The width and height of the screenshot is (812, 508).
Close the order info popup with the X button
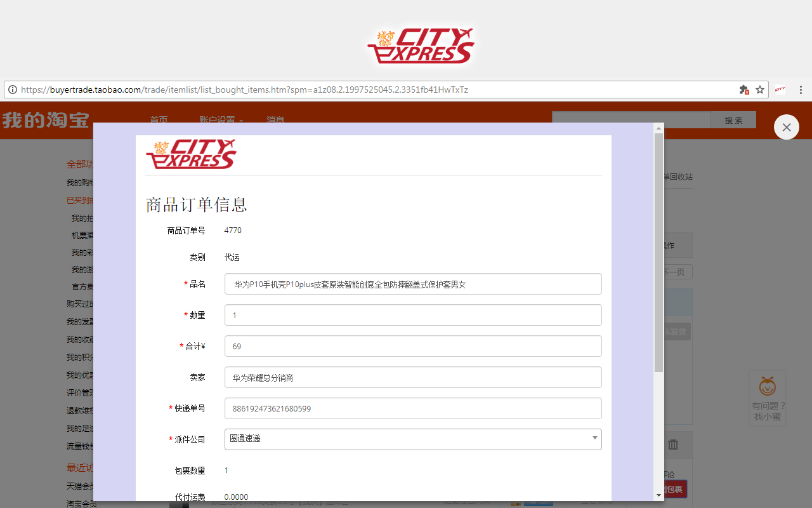coord(787,127)
